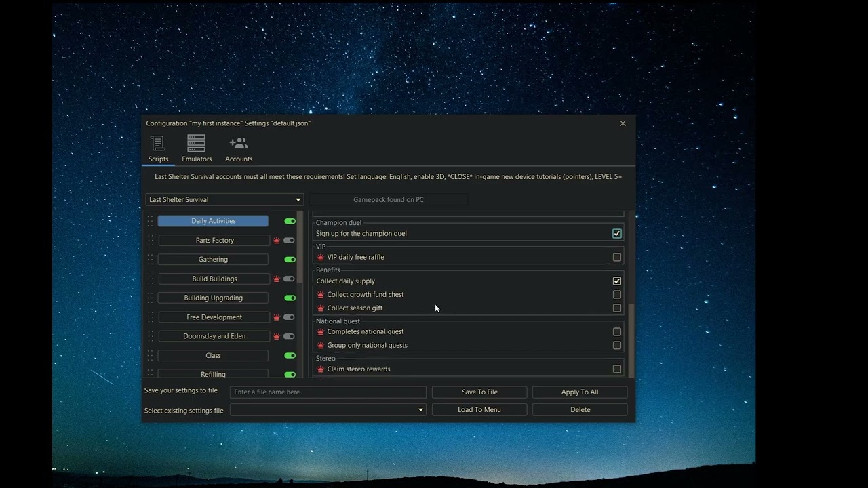This screenshot has height=488, width=868.
Task: Open the Scripts tab
Action: 158,149
